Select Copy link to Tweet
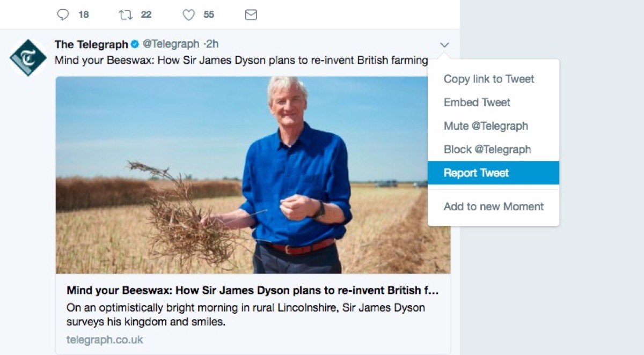 pos(489,79)
